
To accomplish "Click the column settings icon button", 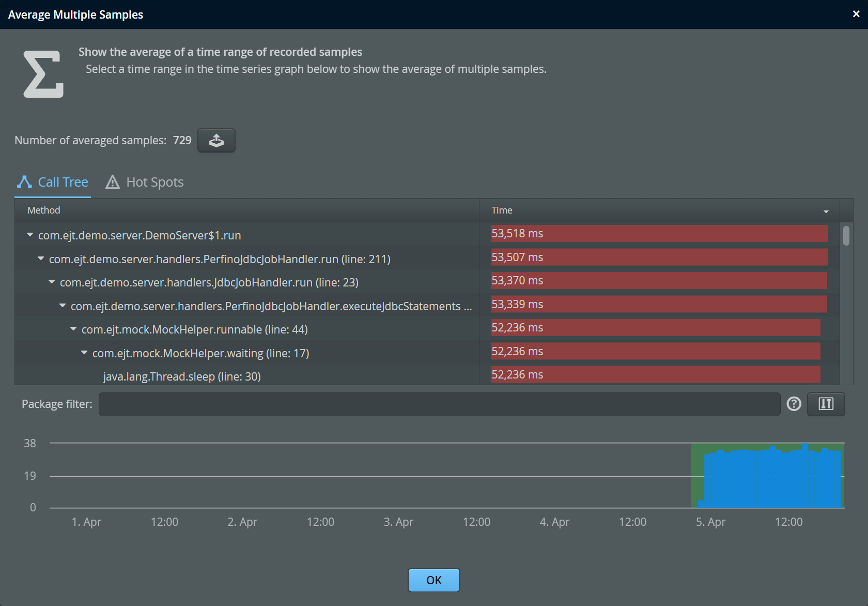I will click(826, 404).
